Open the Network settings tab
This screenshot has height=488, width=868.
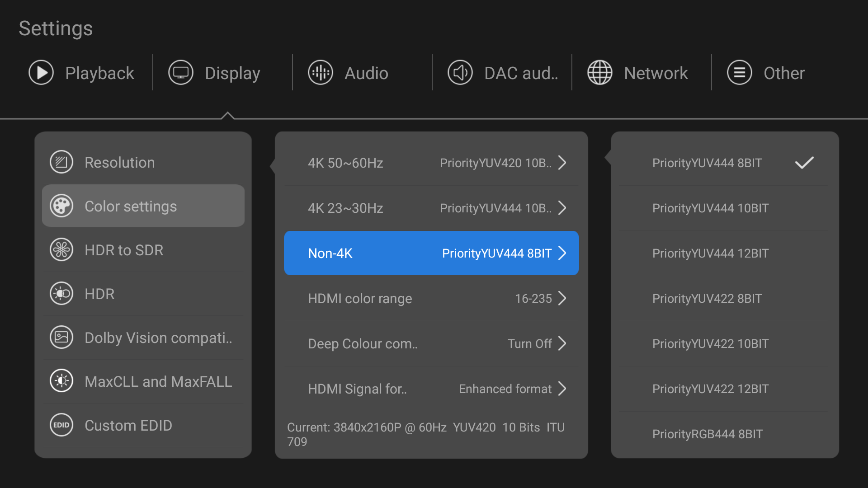(638, 73)
